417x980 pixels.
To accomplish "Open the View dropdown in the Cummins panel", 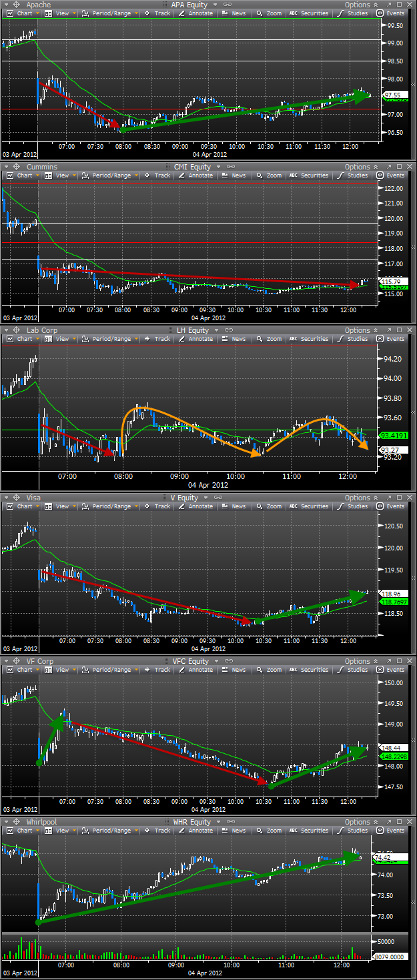I will (x=59, y=175).
